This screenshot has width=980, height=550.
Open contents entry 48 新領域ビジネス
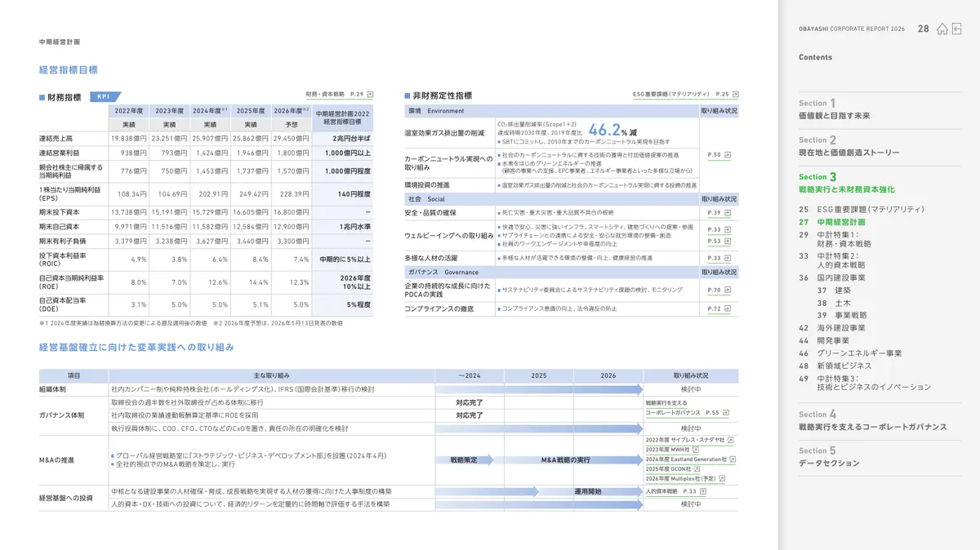coord(835,366)
